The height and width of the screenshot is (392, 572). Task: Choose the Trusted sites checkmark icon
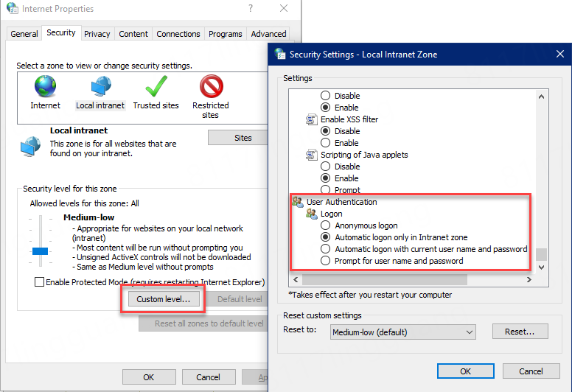pyautogui.click(x=156, y=88)
